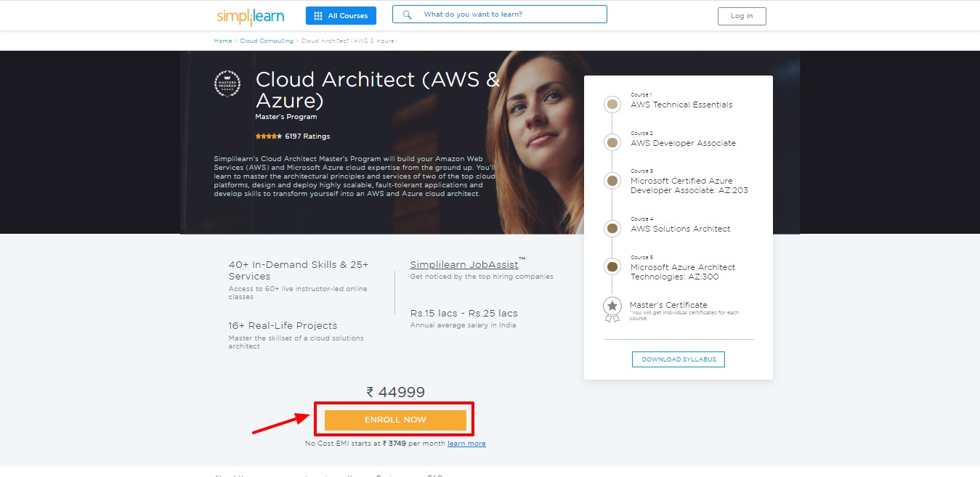Click the Master's Program badge emblem
The image size is (980, 477).
[227, 83]
